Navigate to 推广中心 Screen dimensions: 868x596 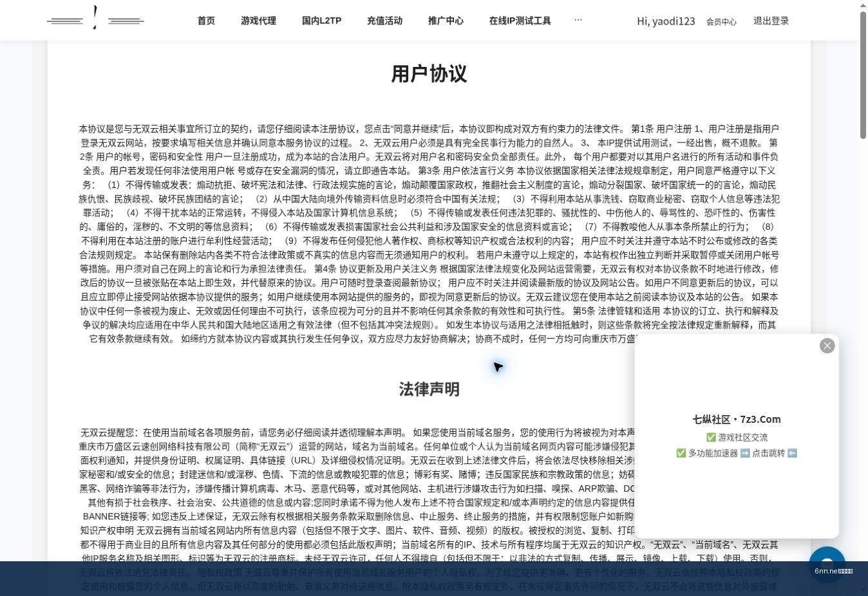(446, 21)
